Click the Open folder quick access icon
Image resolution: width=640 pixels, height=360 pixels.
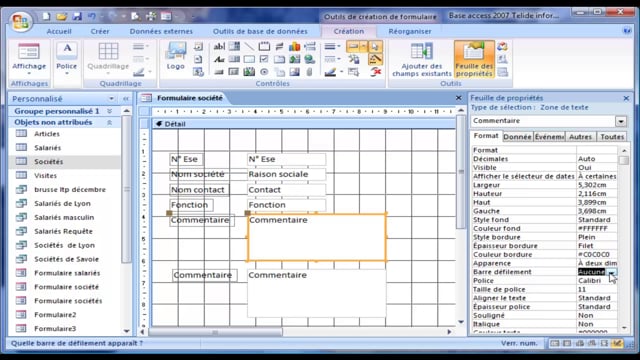(61, 16)
